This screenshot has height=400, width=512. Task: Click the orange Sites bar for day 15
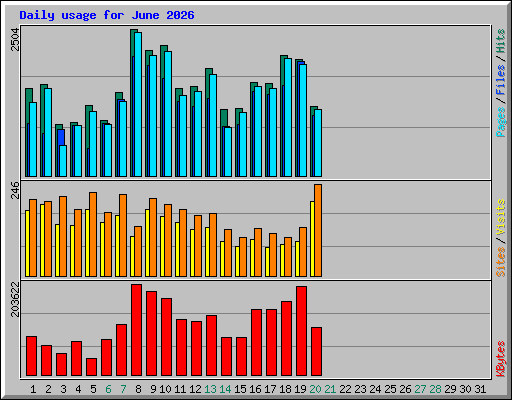point(243,257)
